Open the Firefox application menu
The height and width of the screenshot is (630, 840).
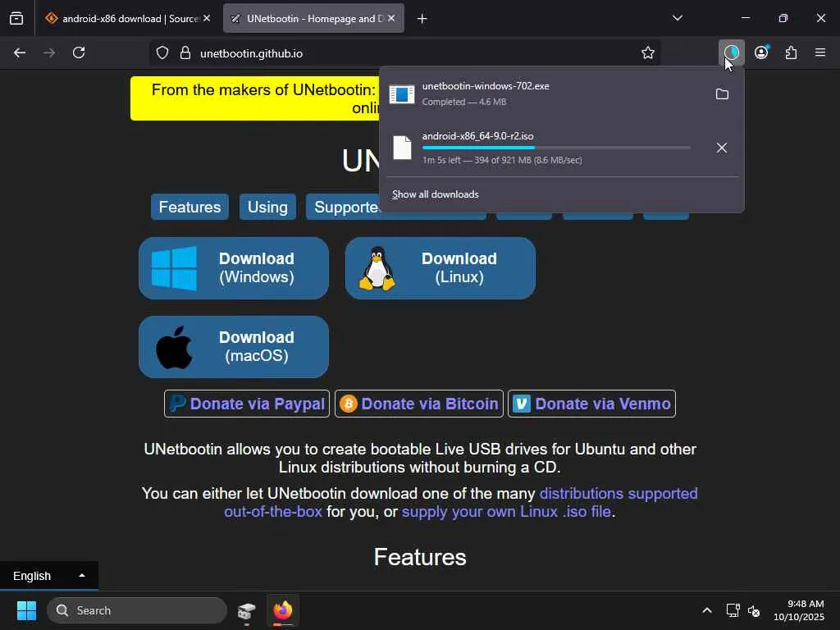click(x=820, y=52)
